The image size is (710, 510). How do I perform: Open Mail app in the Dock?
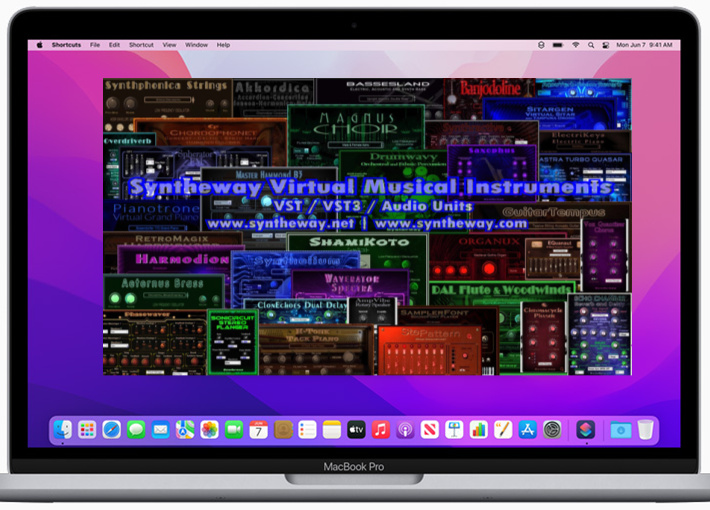coord(160,429)
